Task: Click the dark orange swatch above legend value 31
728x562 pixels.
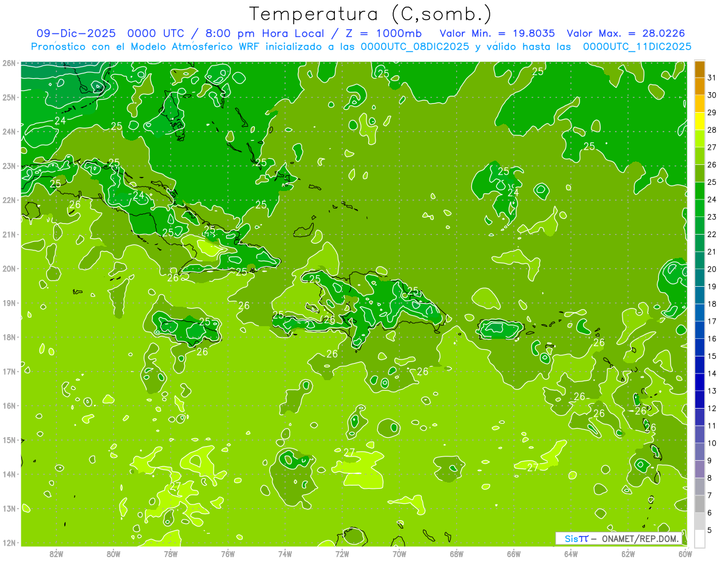Action: pos(699,69)
